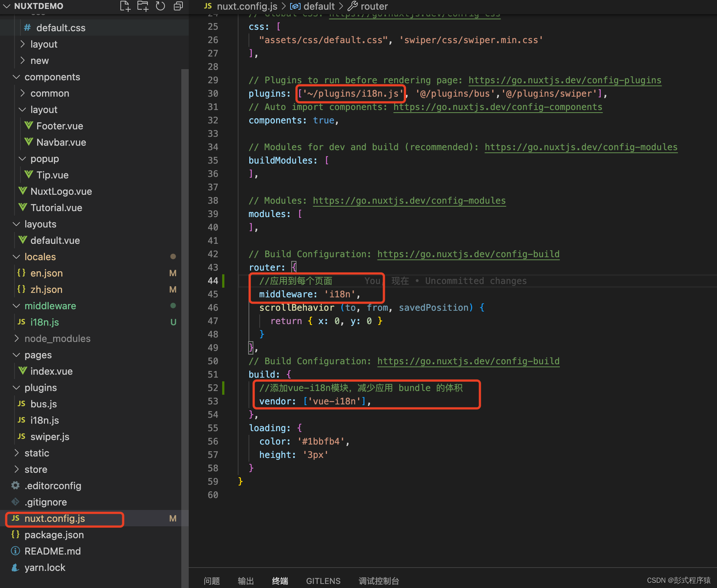Open the en.json locale file
The height and width of the screenshot is (588, 717).
[46, 273]
